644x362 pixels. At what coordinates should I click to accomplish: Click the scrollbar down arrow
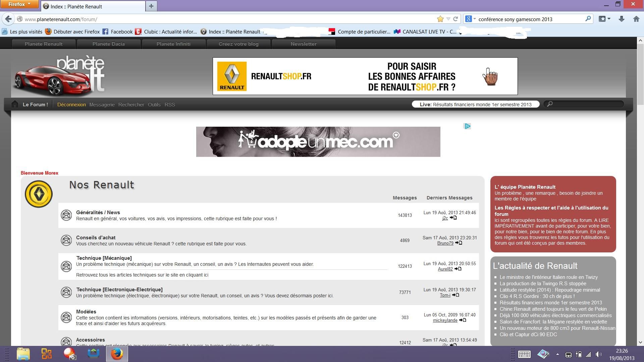click(x=640, y=342)
